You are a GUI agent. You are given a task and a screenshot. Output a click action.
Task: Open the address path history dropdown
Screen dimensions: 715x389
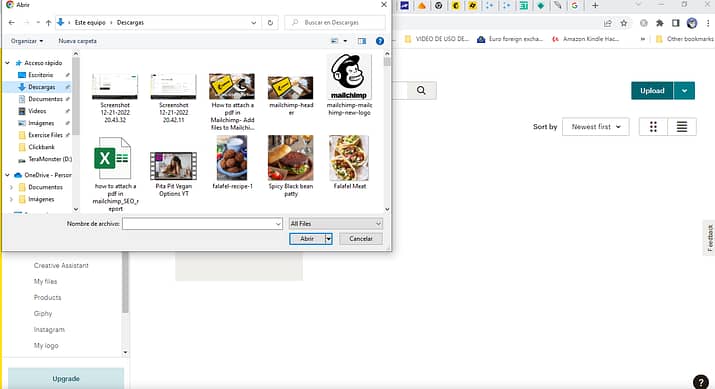pyautogui.click(x=254, y=22)
